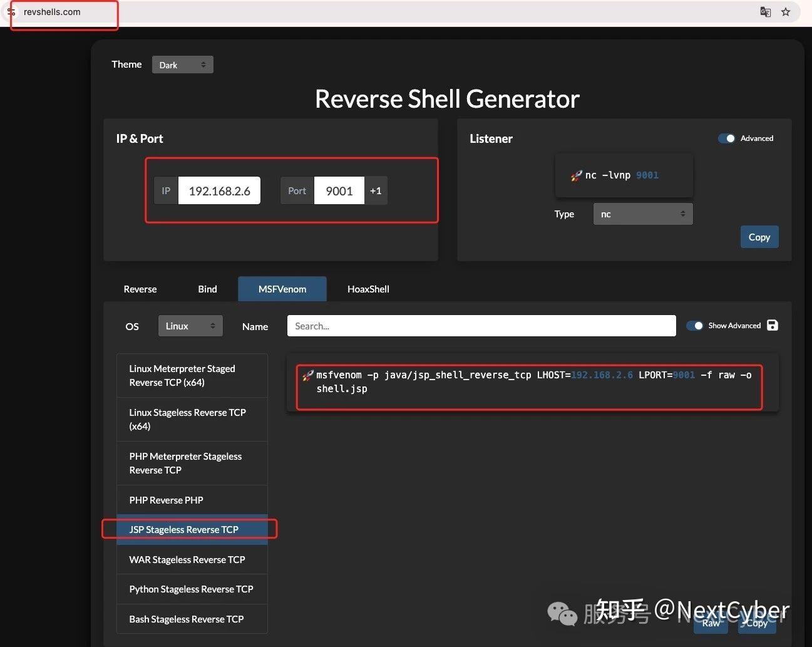
Task: Click the nc -lvnp 9001 listener command
Action: pos(622,175)
